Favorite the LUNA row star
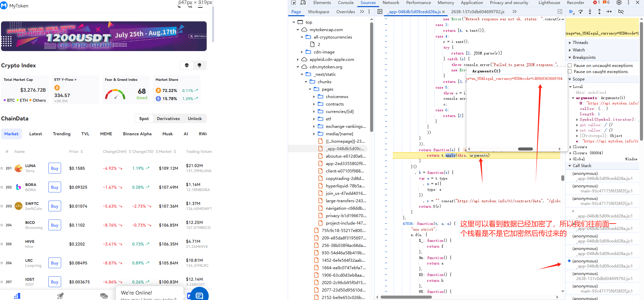 2,168
